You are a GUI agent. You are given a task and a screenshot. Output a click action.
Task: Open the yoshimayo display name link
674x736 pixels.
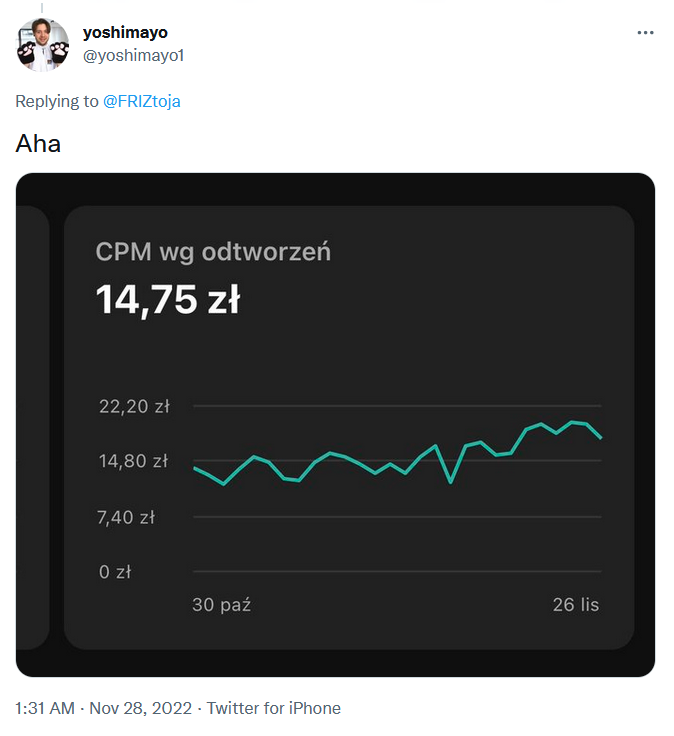point(124,33)
